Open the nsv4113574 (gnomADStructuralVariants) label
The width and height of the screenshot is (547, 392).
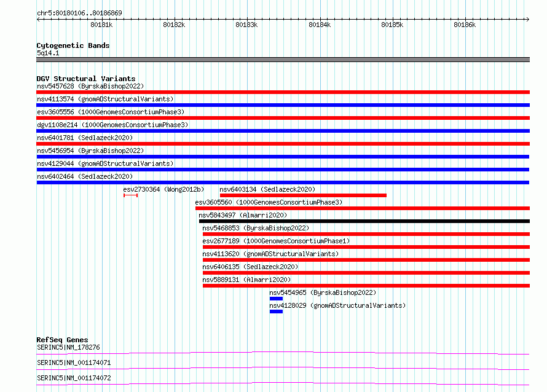105,99
